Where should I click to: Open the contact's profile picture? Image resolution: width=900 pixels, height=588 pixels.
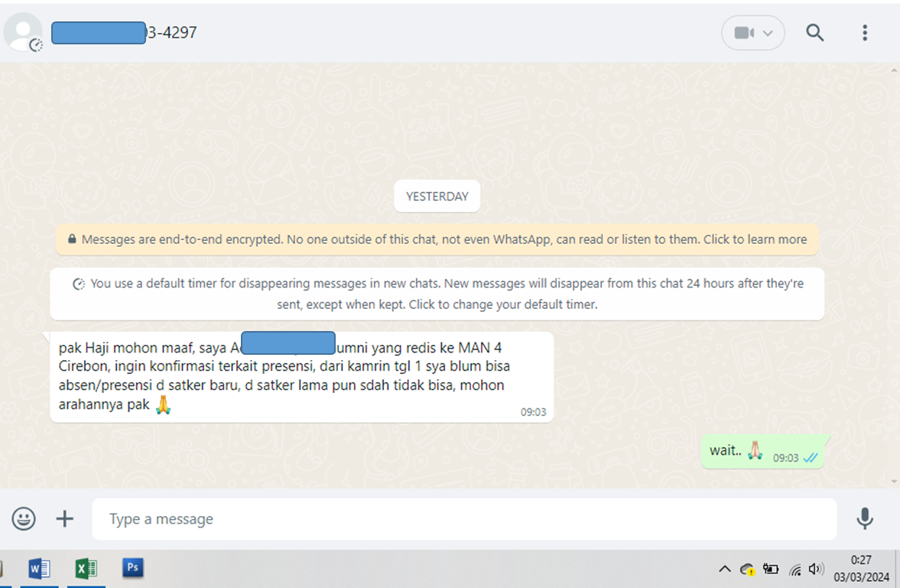(23, 33)
